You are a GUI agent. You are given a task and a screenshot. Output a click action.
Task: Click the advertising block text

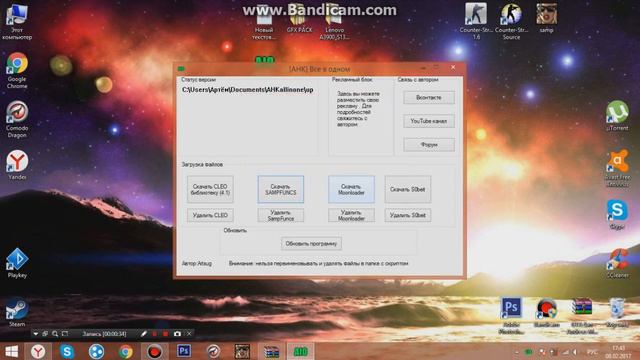(x=358, y=109)
